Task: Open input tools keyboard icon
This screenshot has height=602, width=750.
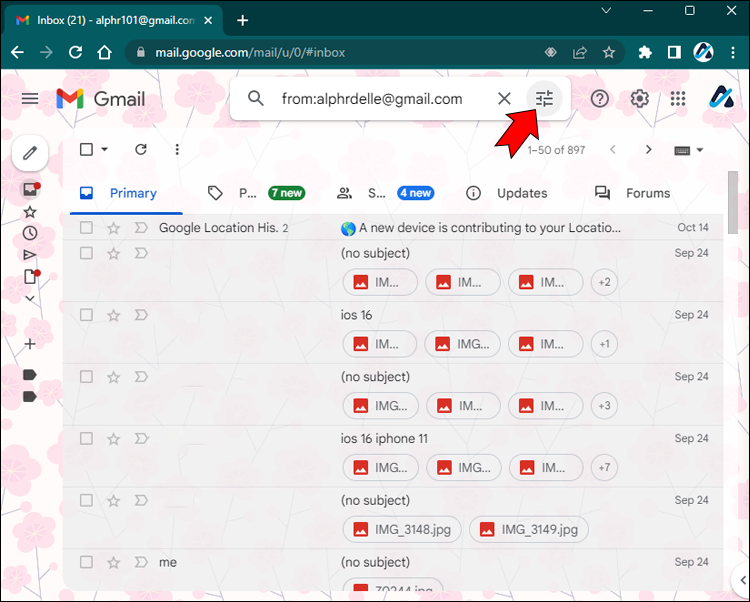Action: tap(682, 151)
